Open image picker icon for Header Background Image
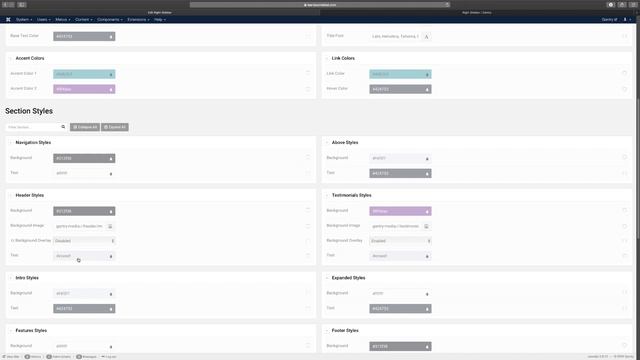640x360 pixels. [110, 226]
